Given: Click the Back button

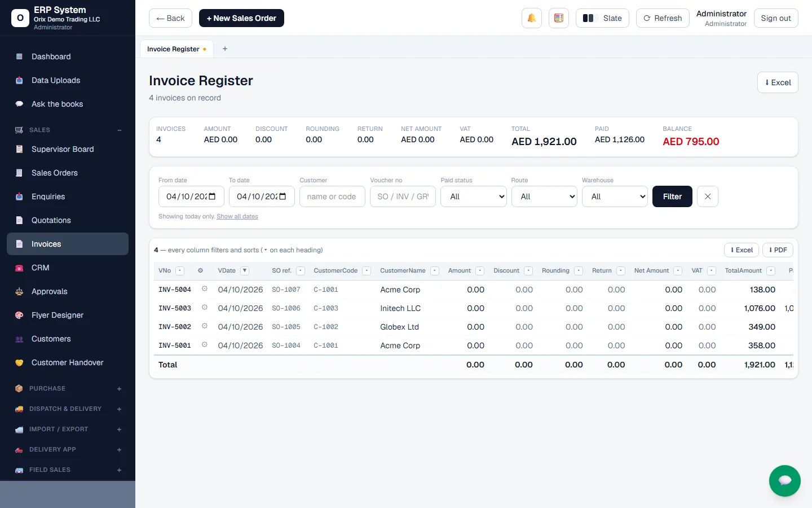Looking at the screenshot, I should click(170, 18).
